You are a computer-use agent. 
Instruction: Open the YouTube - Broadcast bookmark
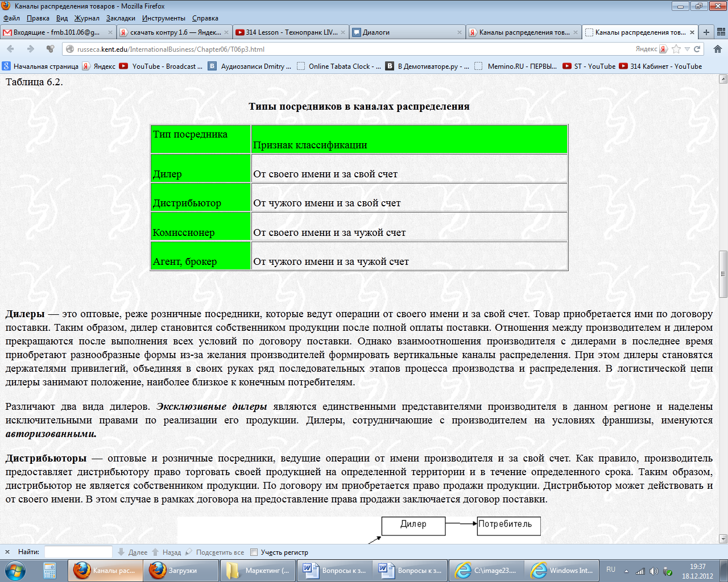coord(160,66)
